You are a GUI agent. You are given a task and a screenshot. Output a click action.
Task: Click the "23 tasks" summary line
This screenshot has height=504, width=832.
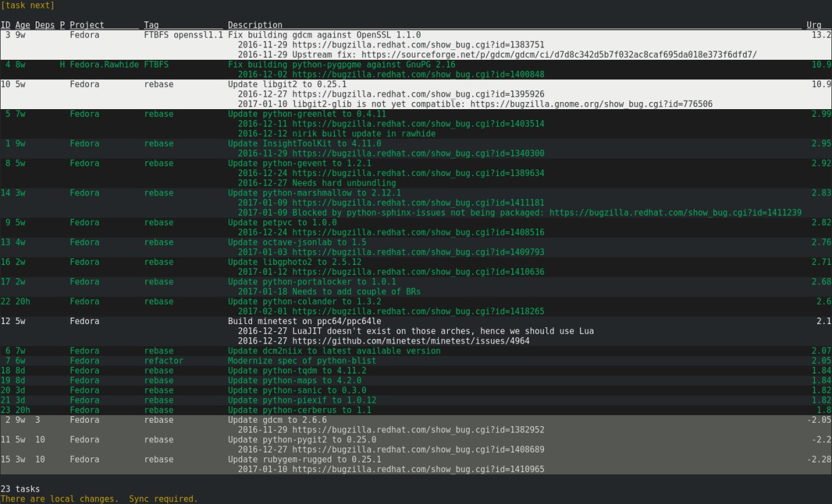tap(20, 489)
